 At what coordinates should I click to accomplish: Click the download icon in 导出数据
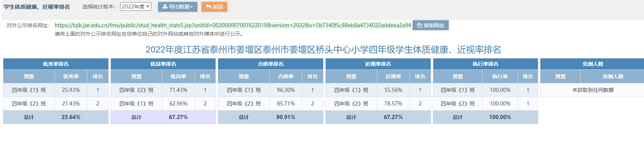[165, 7]
